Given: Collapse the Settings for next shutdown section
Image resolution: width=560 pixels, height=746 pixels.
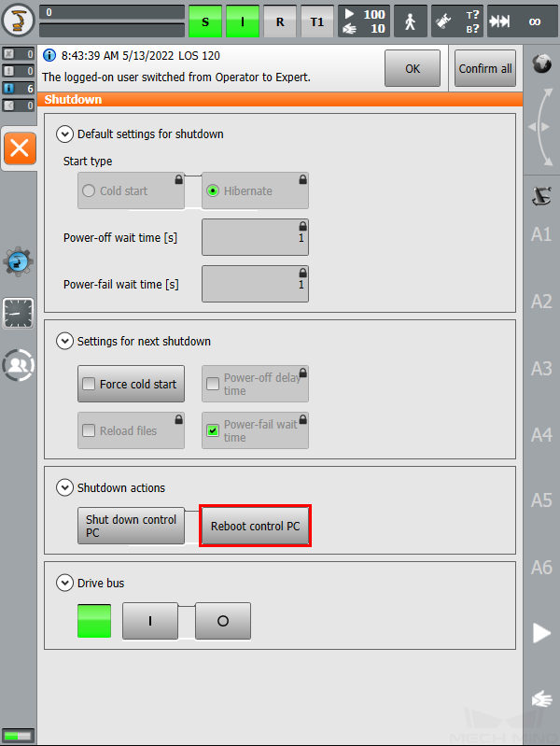Looking at the screenshot, I should coord(64,341).
